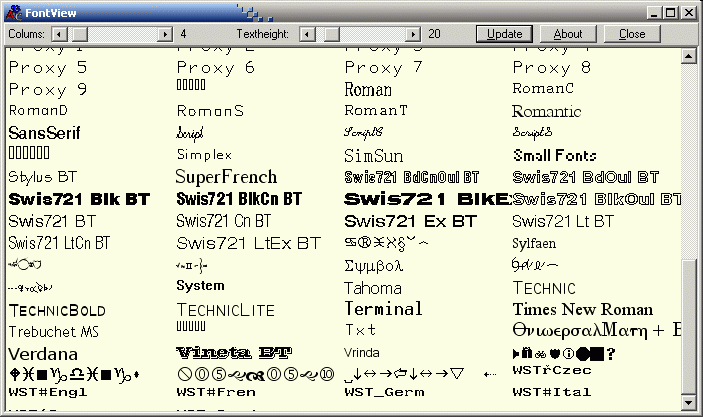The width and height of the screenshot is (703, 417).
Task: Decrease columns with the left arrow
Action: coord(60,34)
